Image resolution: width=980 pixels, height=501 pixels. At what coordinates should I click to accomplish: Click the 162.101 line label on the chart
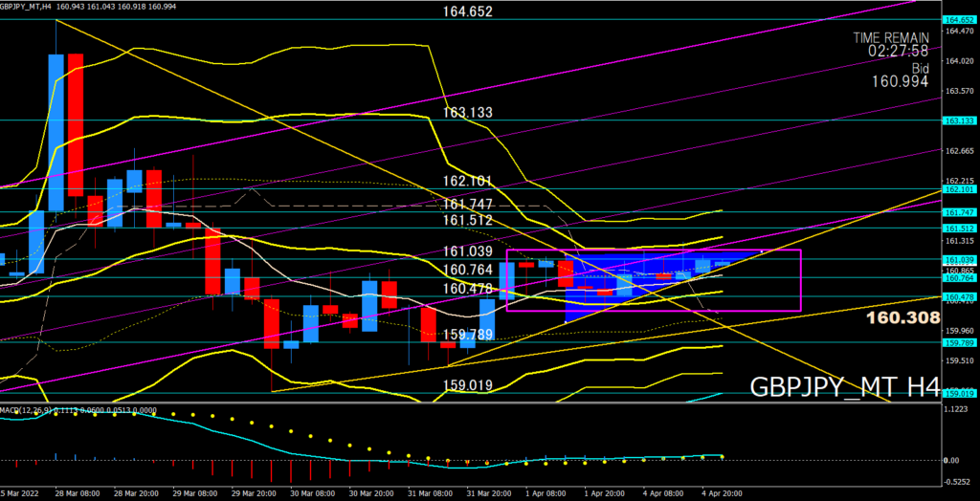point(467,181)
